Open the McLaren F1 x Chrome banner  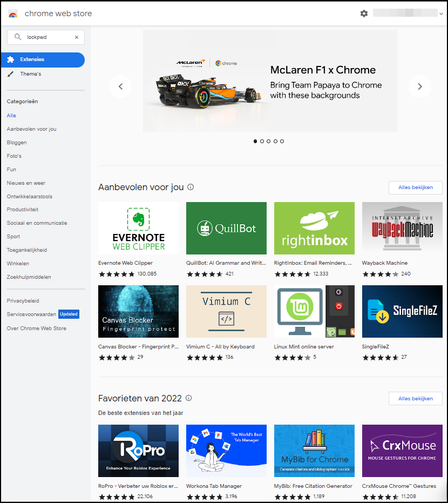270,81
